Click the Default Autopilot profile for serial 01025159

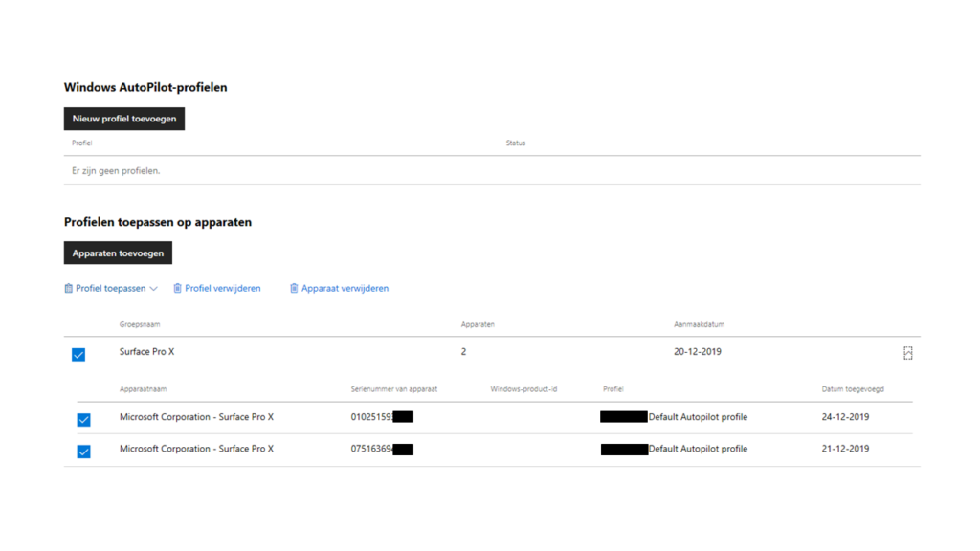(x=698, y=417)
